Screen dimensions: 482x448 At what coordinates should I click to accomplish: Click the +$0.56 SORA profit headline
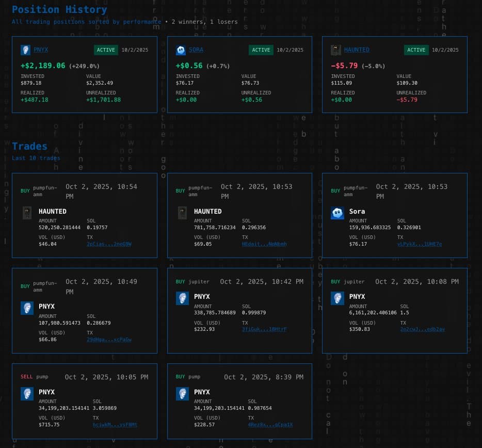pos(189,66)
